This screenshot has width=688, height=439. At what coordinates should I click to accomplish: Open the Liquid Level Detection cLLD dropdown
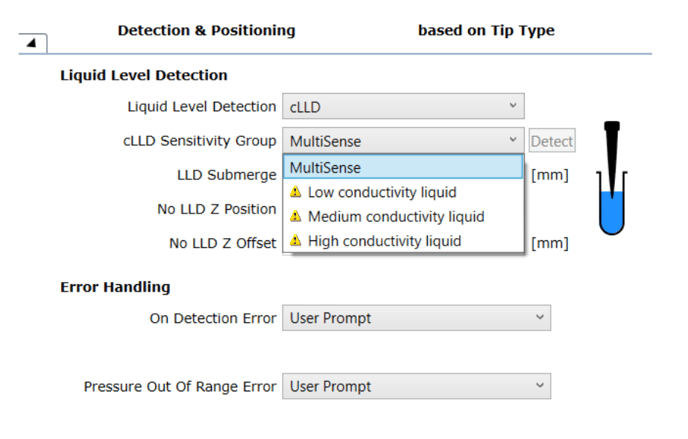[403, 106]
